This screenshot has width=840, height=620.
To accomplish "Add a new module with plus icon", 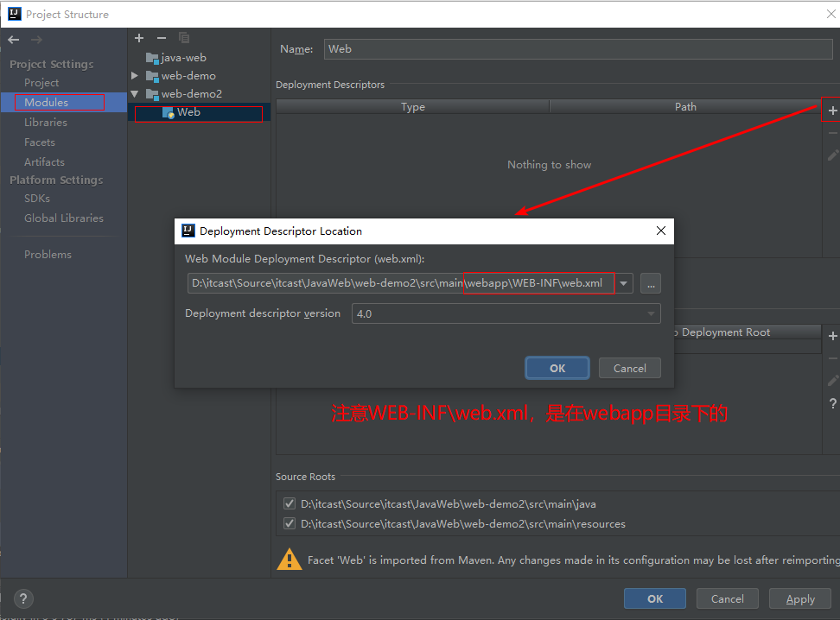I will tap(139, 38).
